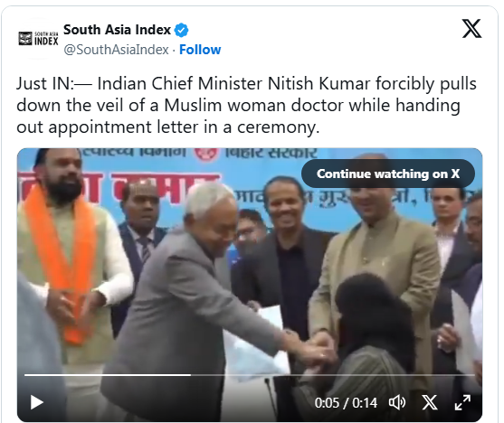This screenshot has width=504, height=423.
Task: Click the video frame thumbnail
Action: pos(250,285)
